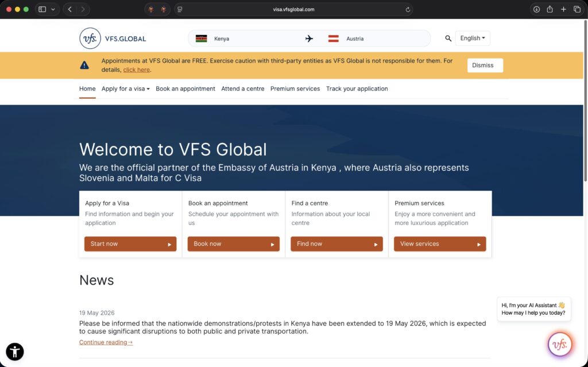Reload page using refresh icon

(408, 10)
